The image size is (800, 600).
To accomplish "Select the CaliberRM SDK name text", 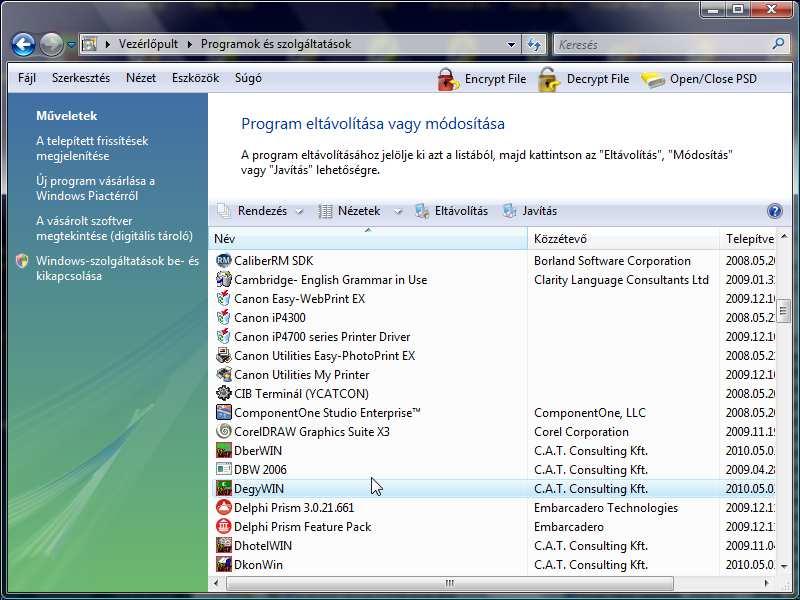I will coord(273,261).
